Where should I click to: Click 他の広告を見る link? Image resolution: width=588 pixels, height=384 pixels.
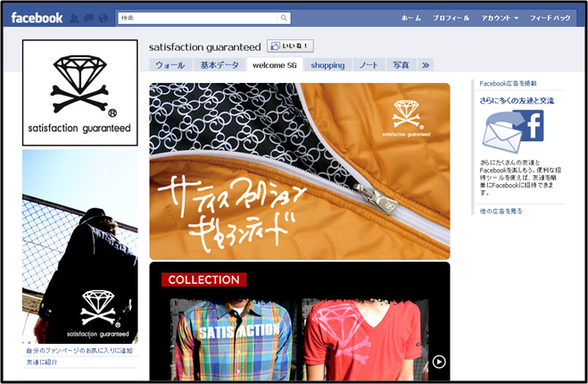point(501,211)
